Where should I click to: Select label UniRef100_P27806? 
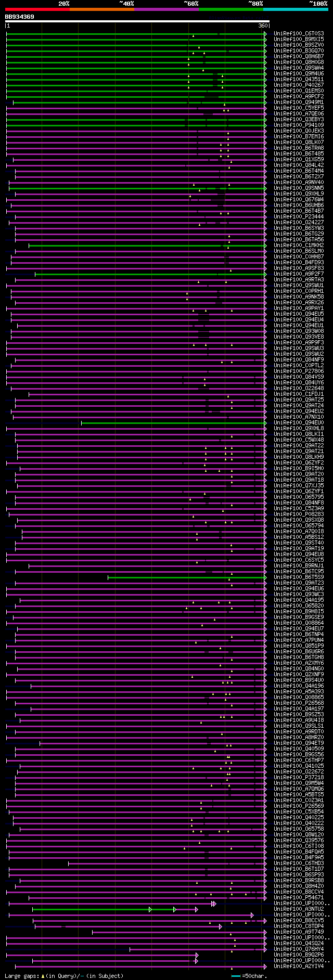[299, 371]
